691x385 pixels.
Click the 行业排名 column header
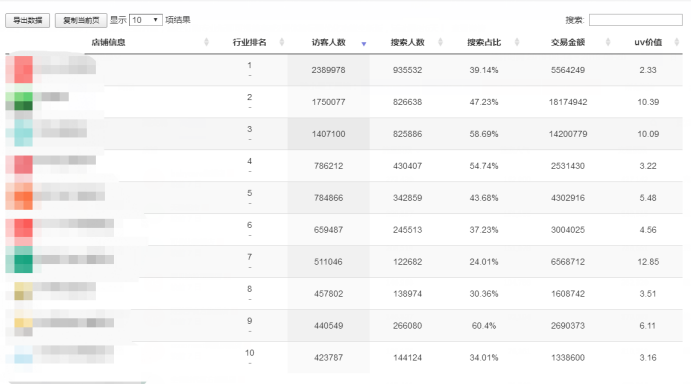(249, 42)
